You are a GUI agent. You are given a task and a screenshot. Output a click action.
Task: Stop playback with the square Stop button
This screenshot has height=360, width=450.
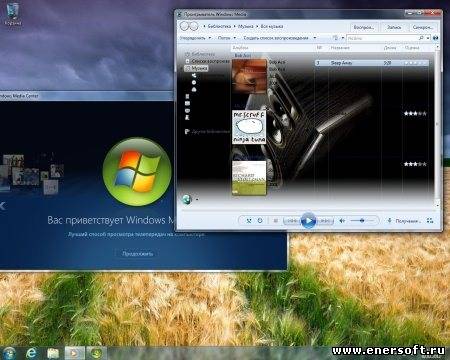tap(276, 220)
